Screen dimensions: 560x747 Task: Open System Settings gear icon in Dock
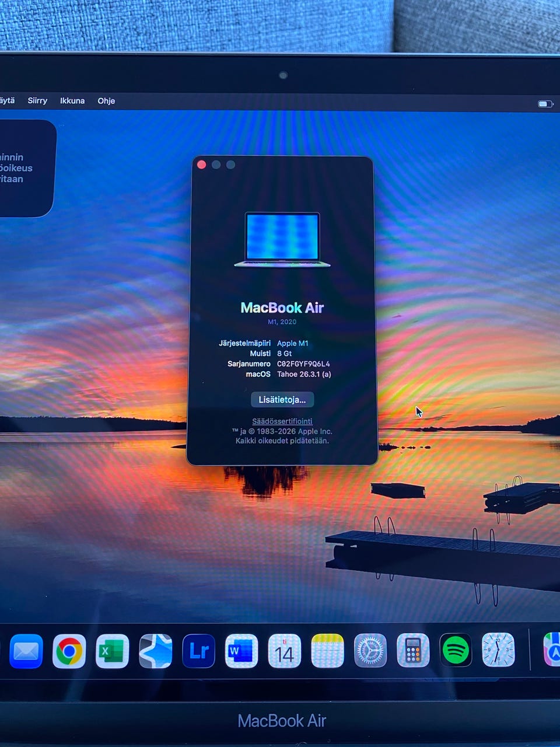[370, 651]
